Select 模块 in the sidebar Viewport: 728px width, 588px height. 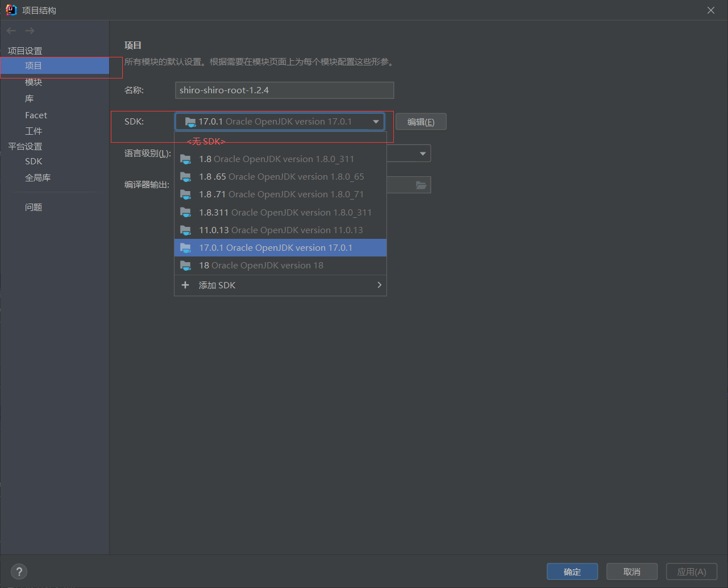click(x=34, y=82)
